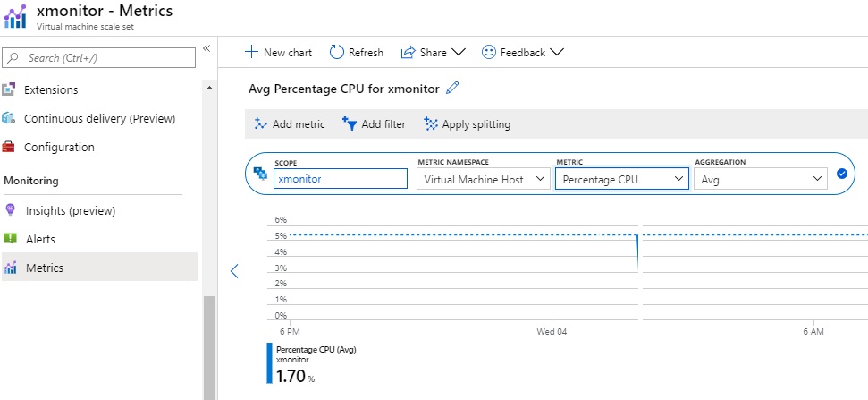The width and height of the screenshot is (868, 400).
Task: Confirm metric with the blue checkmark
Action: click(x=841, y=174)
